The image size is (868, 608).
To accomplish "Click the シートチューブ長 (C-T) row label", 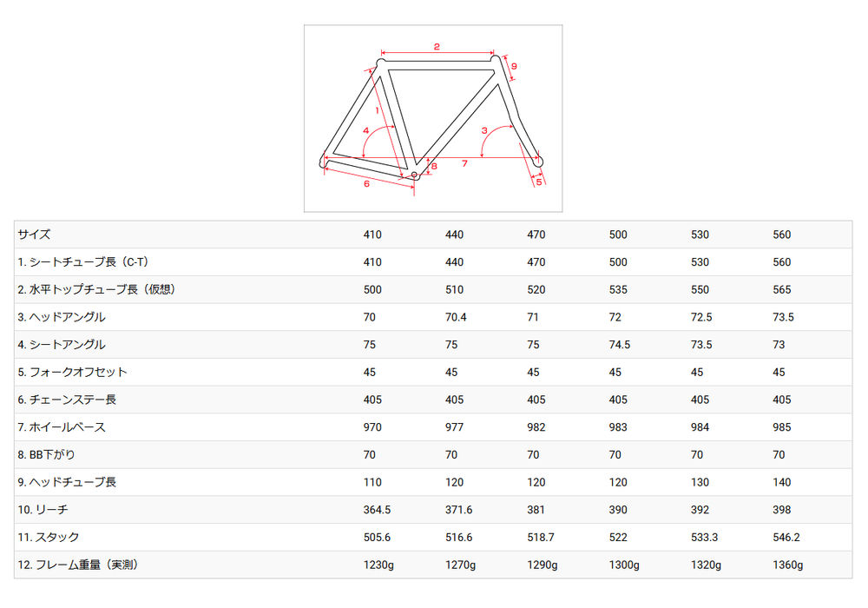I will point(83,262).
